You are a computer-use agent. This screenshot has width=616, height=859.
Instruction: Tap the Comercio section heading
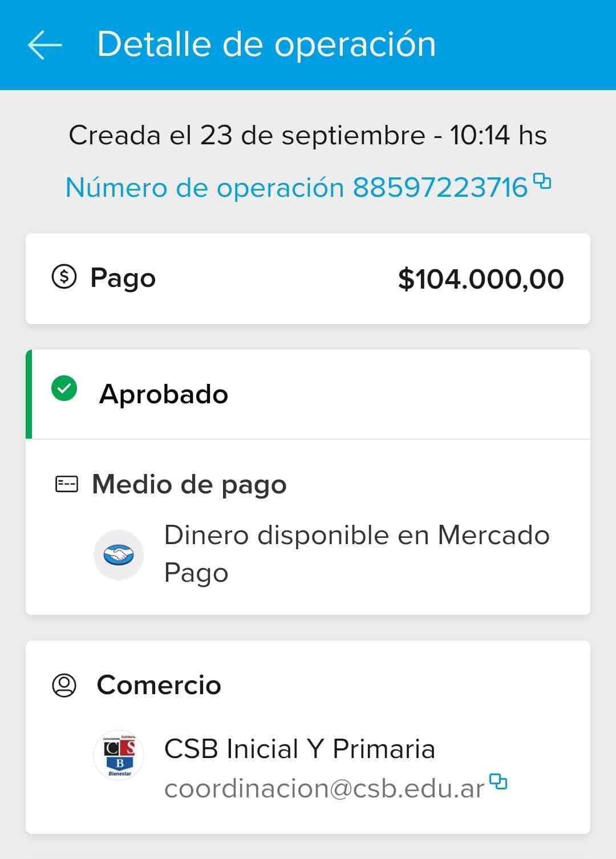coord(159,685)
